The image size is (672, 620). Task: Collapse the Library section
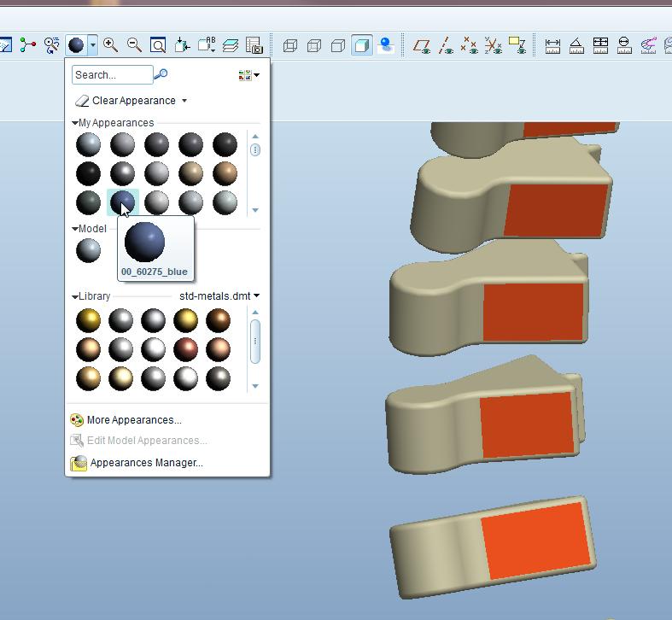75,296
